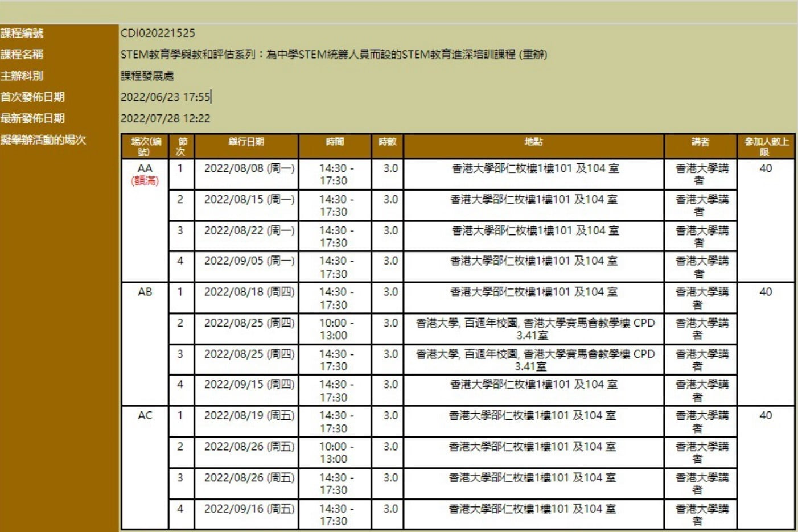Click the 參加人數上限 column header
Viewport: 798px width, 532px height.
(x=766, y=146)
